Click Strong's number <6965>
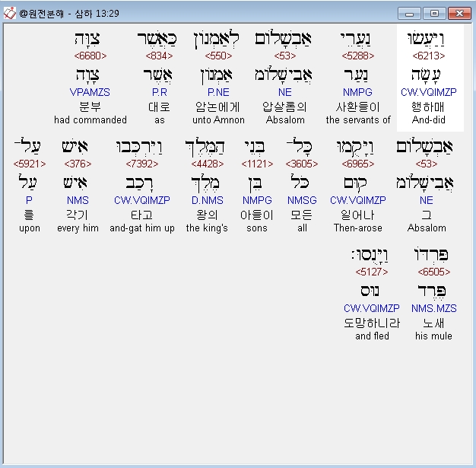Viewport: 476px width, 468px height. pyautogui.click(x=358, y=164)
